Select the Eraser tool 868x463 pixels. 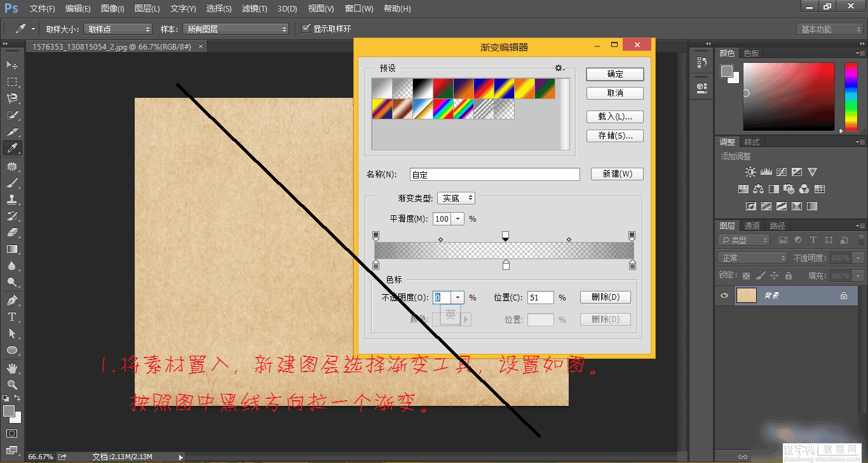12,232
